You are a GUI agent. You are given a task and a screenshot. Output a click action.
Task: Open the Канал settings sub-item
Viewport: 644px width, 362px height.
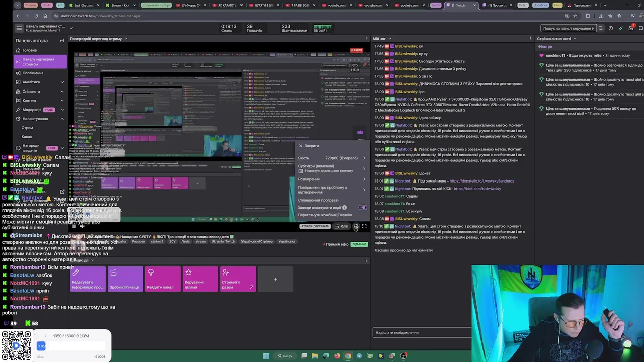(x=27, y=137)
